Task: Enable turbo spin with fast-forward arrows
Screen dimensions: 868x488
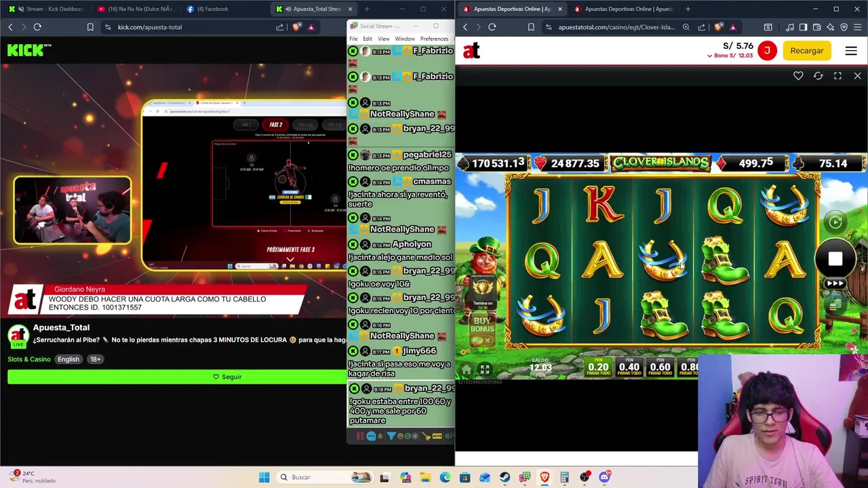Action: click(x=835, y=283)
